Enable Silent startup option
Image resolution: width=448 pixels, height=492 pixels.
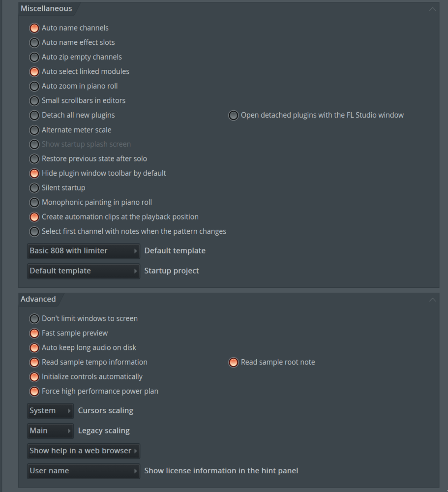coord(34,188)
